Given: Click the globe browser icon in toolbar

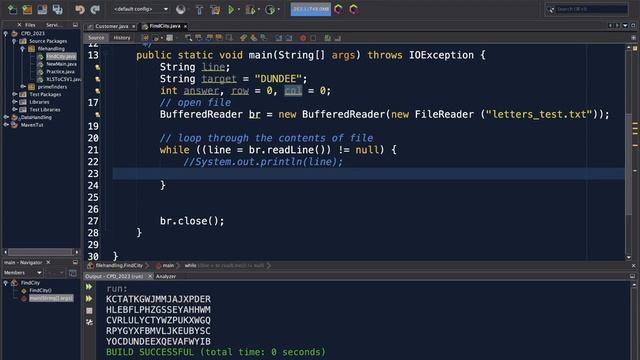Looking at the screenshot, I should tap(180, 9).
